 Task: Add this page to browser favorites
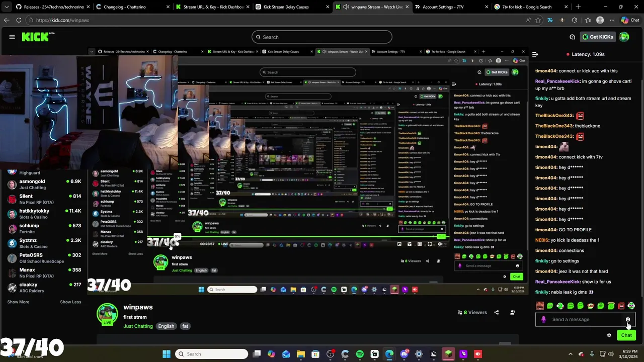point(538,20)
